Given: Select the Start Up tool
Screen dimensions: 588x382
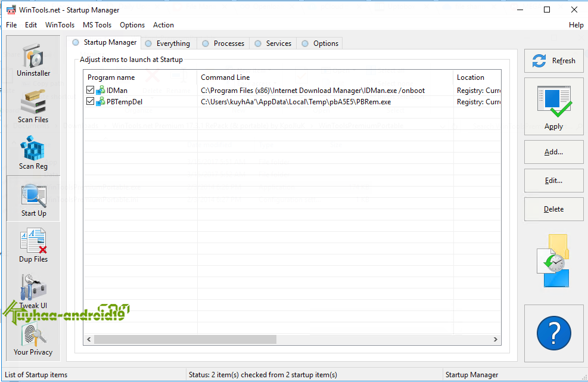Looking at the screenshot, I should (33, 199).
